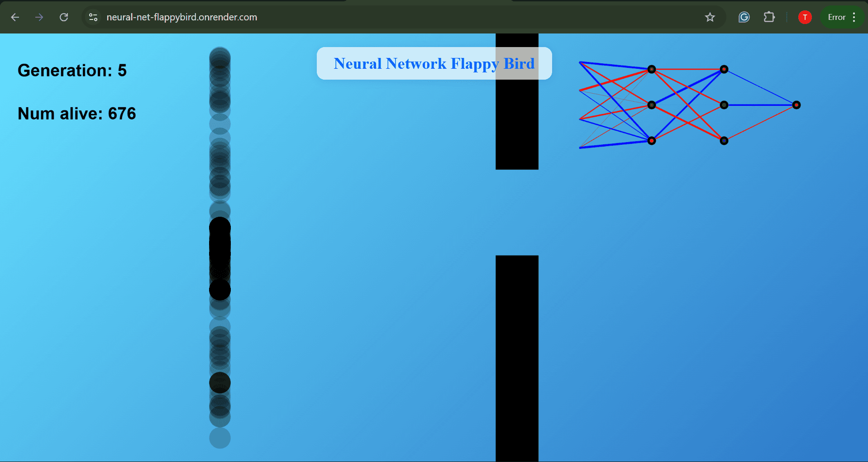Click the forward navigation arrow
This screenshot has width=868, height=462.
[39, 17]
